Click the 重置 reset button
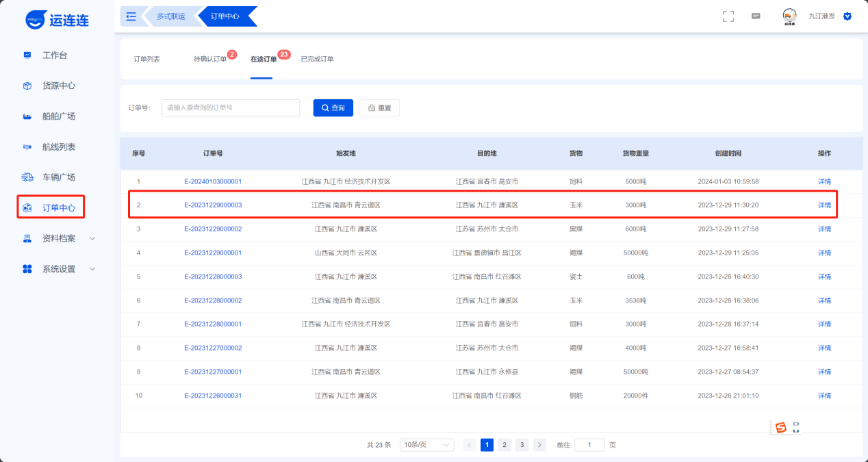 379,108
